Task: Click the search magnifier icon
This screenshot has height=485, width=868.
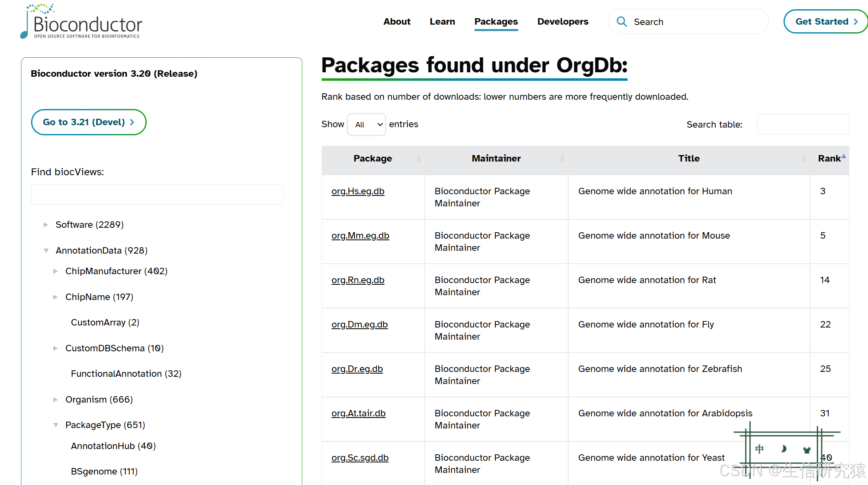Action: pos(622,22)
